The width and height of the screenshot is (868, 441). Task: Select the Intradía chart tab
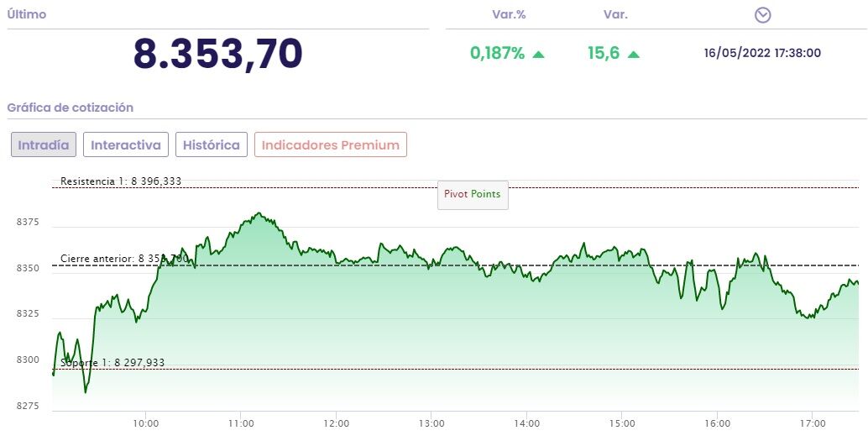click(x=44, y=144)
